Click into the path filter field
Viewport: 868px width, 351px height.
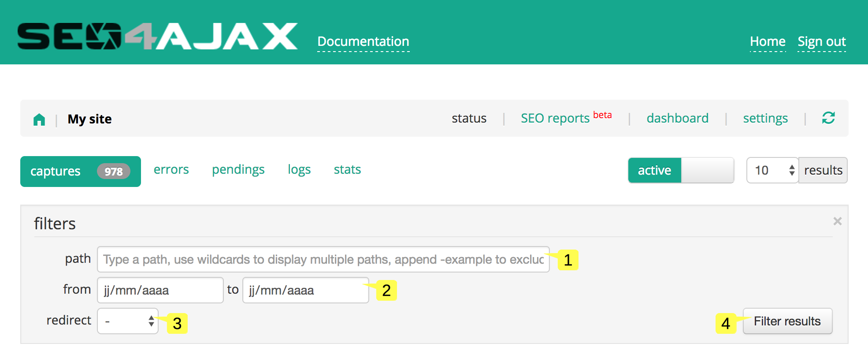pos(323,259)
